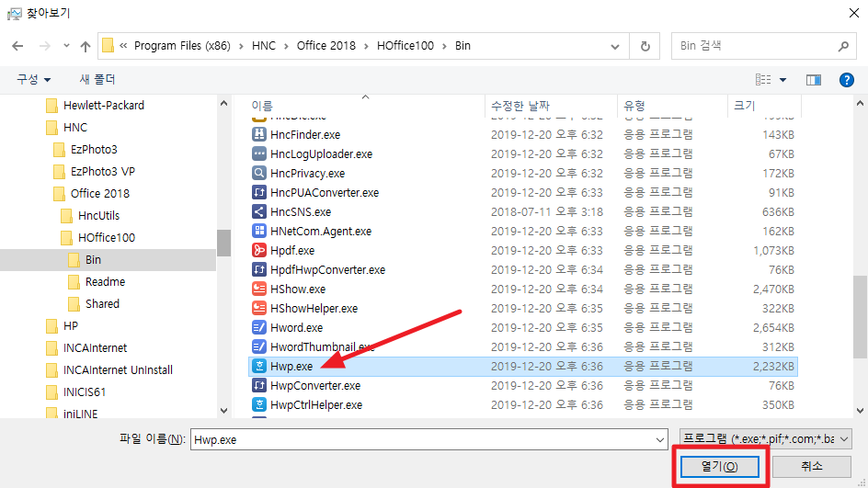Viewport: 868px width, 488px height.
Task: Click the red Hpdf.exe icon
Action: point(258,251)
